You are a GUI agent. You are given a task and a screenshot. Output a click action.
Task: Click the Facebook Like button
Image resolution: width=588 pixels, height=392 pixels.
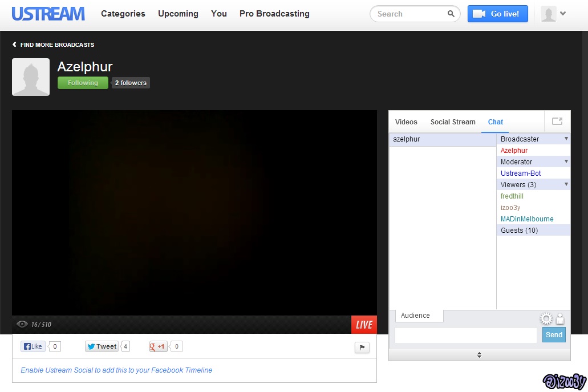[33, 346]
